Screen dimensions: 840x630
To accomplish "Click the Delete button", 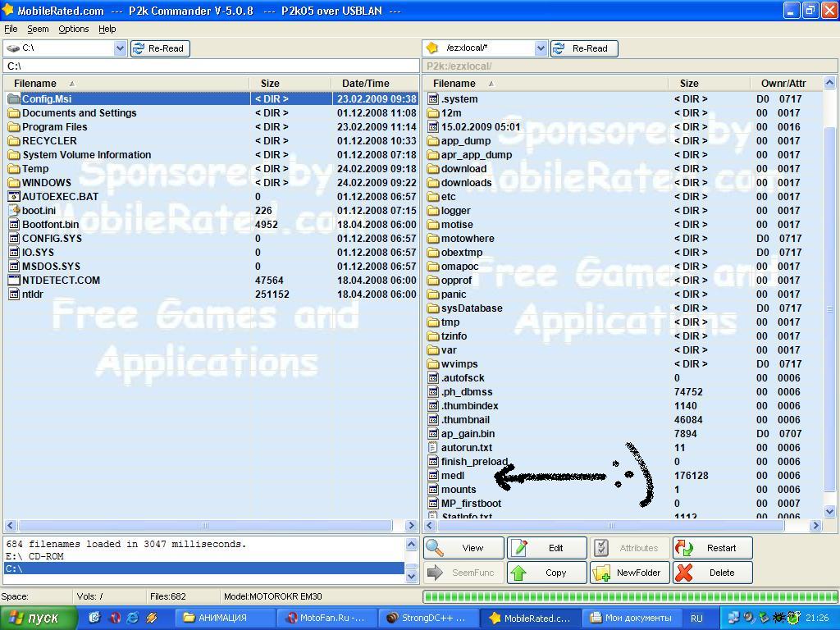I will point(713,573).
